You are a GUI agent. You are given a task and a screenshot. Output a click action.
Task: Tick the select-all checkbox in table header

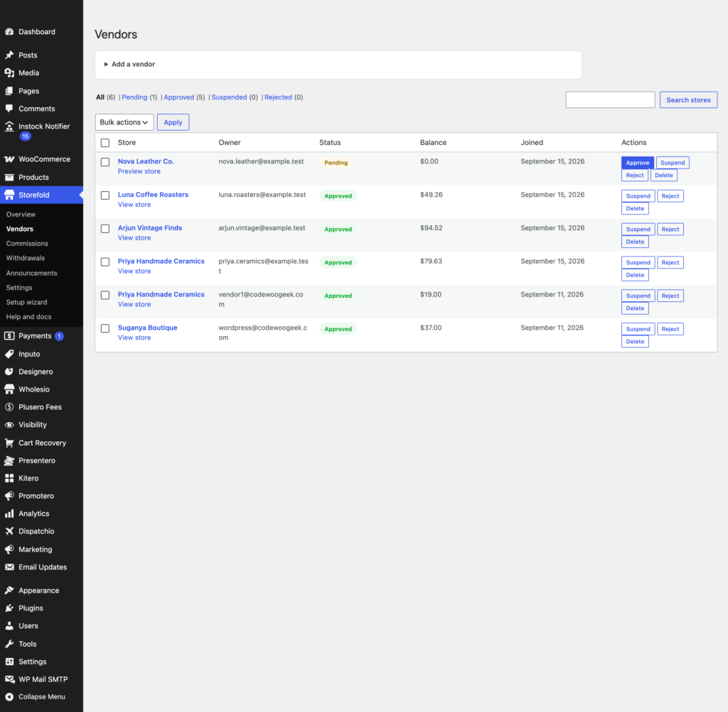click(x=105, y=143)
